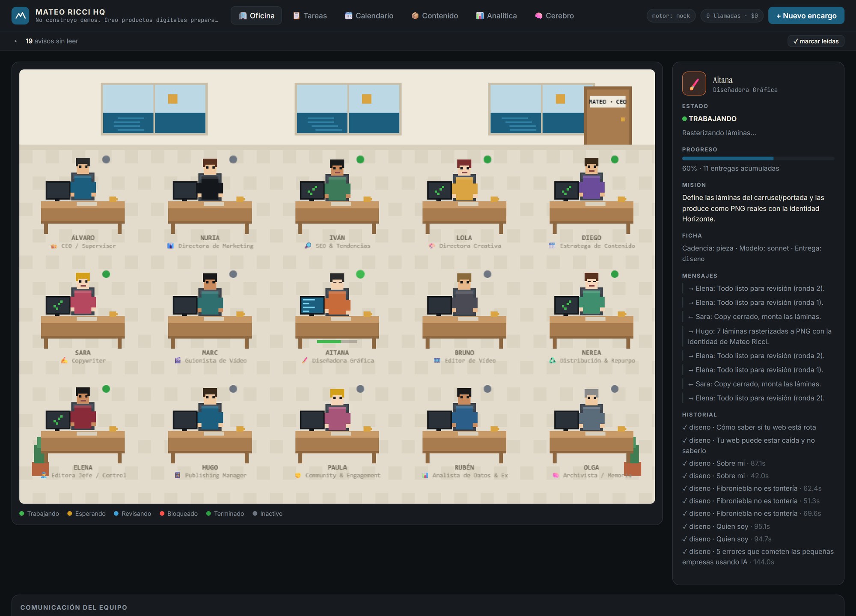Select Marc the video scriptwriter character

[x=210, y=294]
